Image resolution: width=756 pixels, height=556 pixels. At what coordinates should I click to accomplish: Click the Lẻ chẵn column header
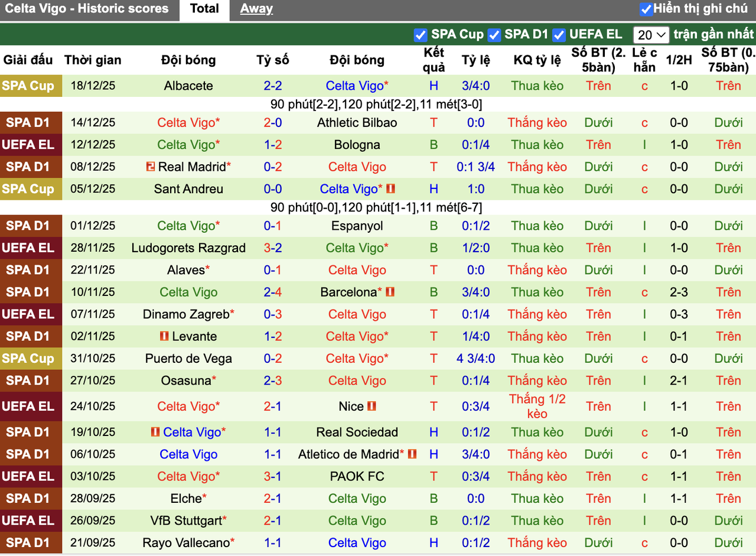(644, 60)
